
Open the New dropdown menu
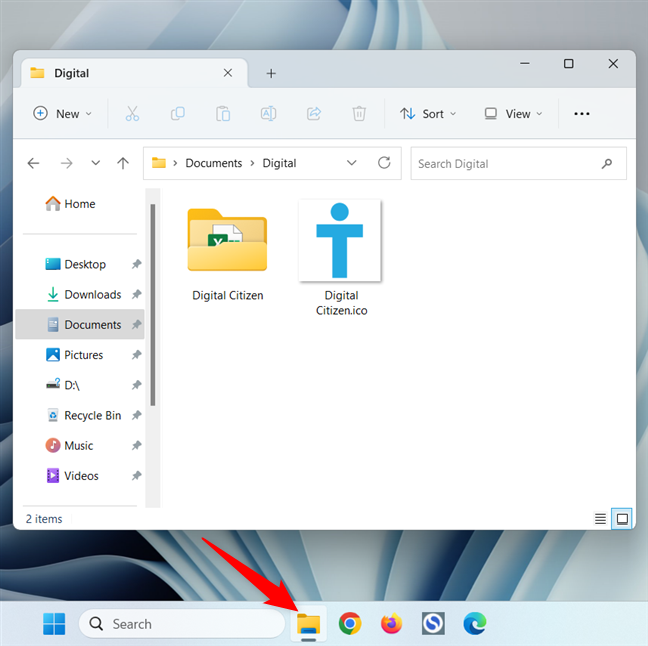[x=62, y=114]
